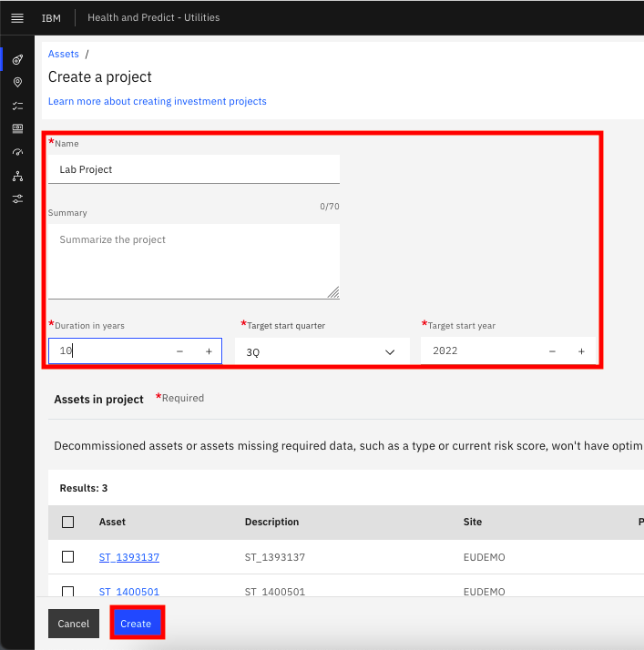This screenshot has height=650, width=644.
Task: Open Learn more about creating investment projects
Action: click(158, 101)
